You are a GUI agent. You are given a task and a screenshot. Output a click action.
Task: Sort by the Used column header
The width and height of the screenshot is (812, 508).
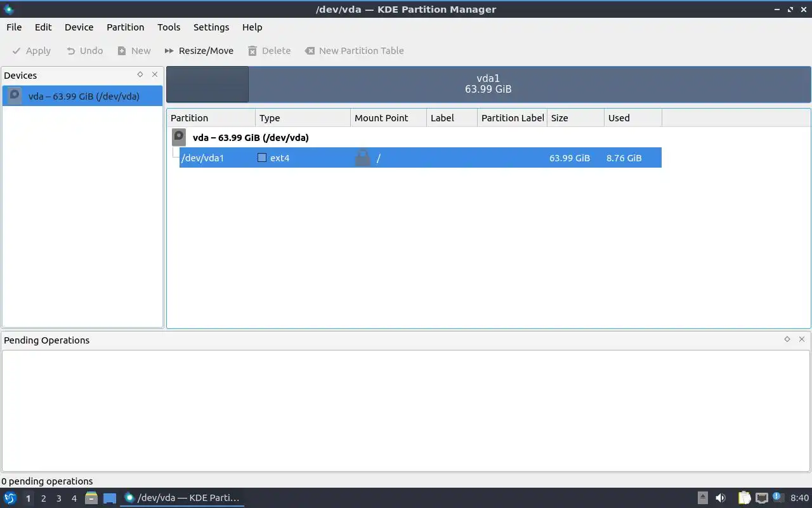(x=632, y=118)
